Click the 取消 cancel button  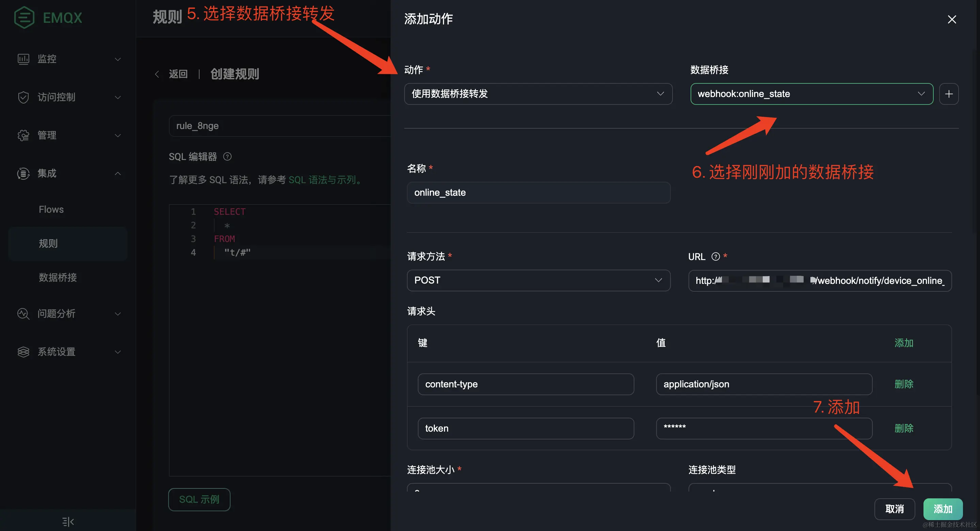895,509
